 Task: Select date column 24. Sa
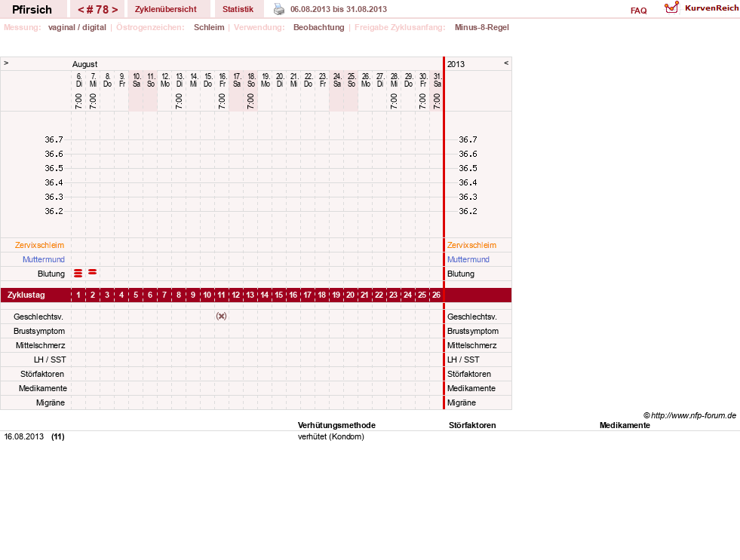337,80
